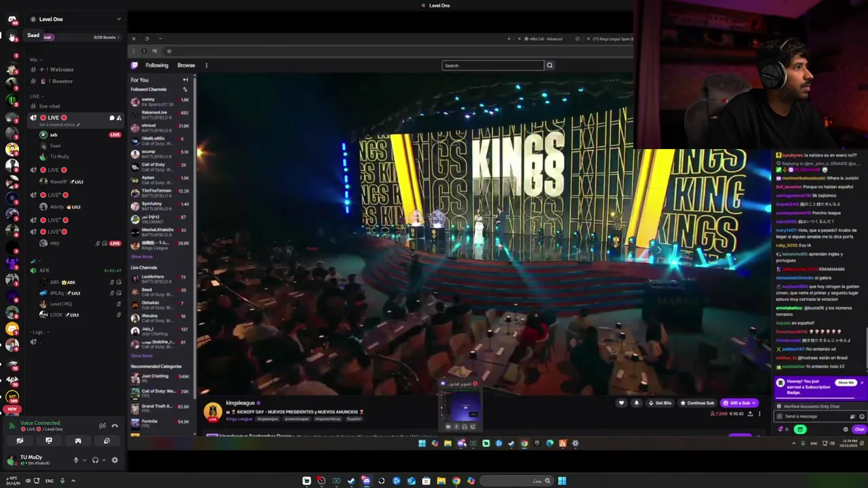The height and width of the screenshot is (488, 868).
Task: Share the stream with the upload icon
Action: click(x=750, y=413)
